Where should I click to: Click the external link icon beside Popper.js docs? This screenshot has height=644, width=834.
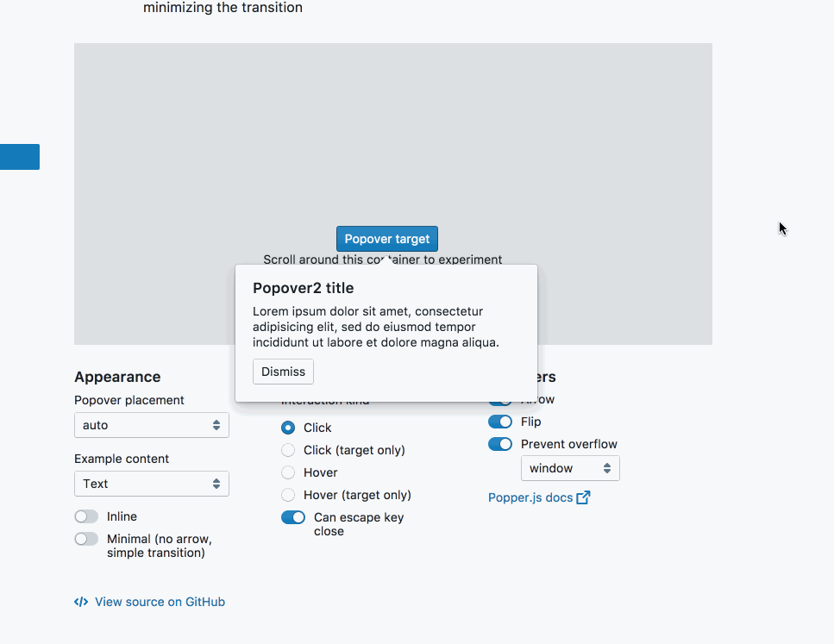(x=582, y=497)
